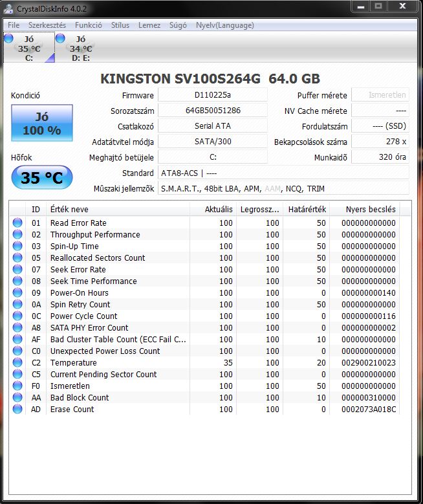Click the status orb for Throughput Performance
Viewport: 423px width, 504px height.
[17, 234]
